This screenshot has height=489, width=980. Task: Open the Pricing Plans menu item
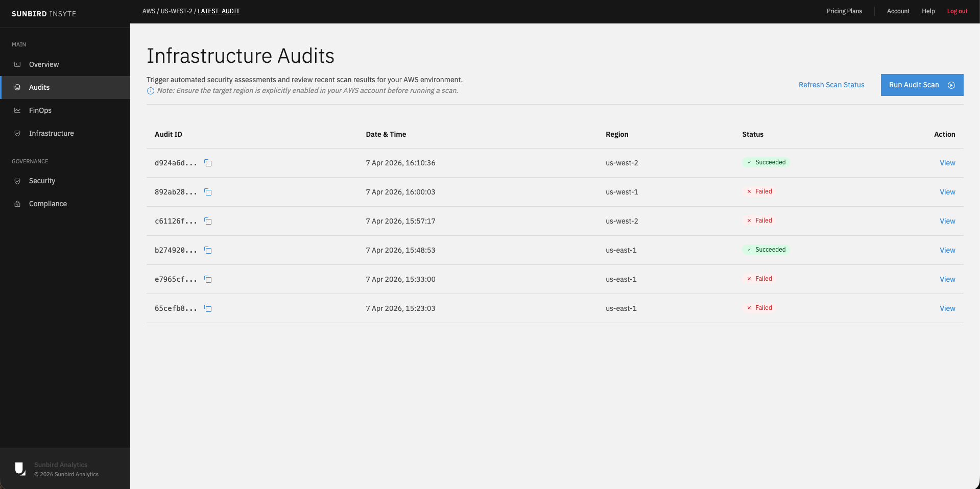click(x=844, y=11)
